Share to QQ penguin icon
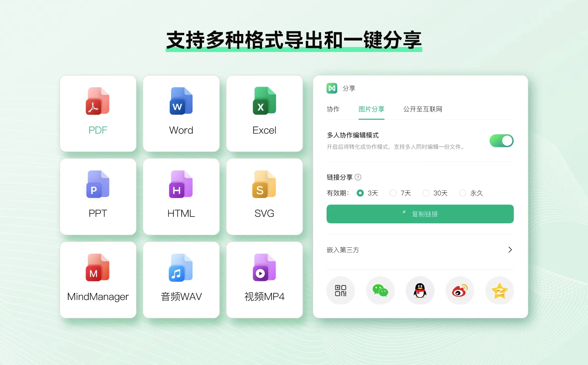This screenshot has height=365, width=588. point(420,291)
